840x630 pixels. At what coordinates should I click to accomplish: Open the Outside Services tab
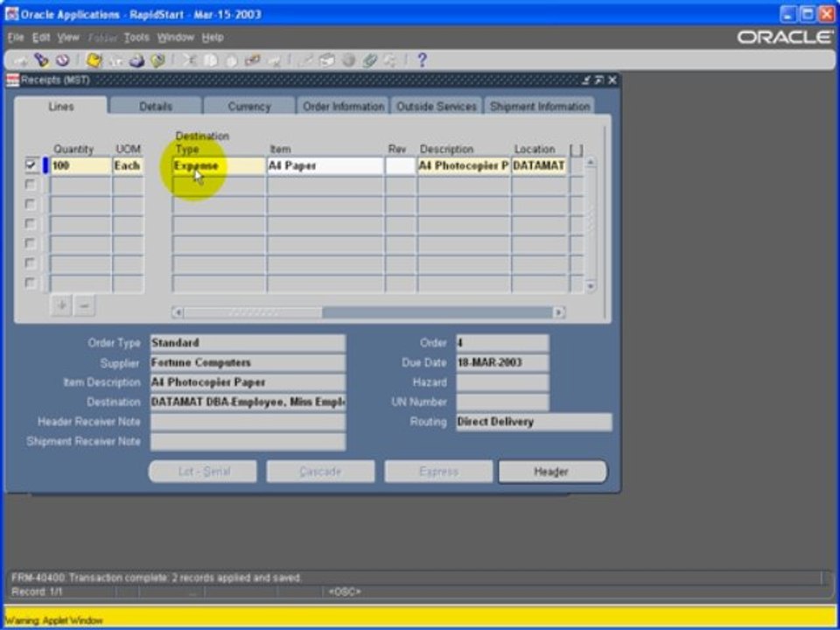tap(437, 106)
